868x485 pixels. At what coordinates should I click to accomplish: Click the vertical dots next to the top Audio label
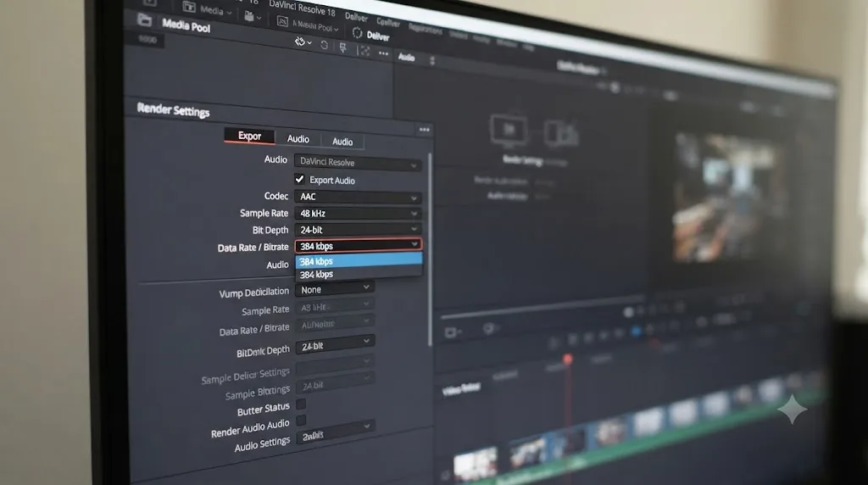[432, 60]
